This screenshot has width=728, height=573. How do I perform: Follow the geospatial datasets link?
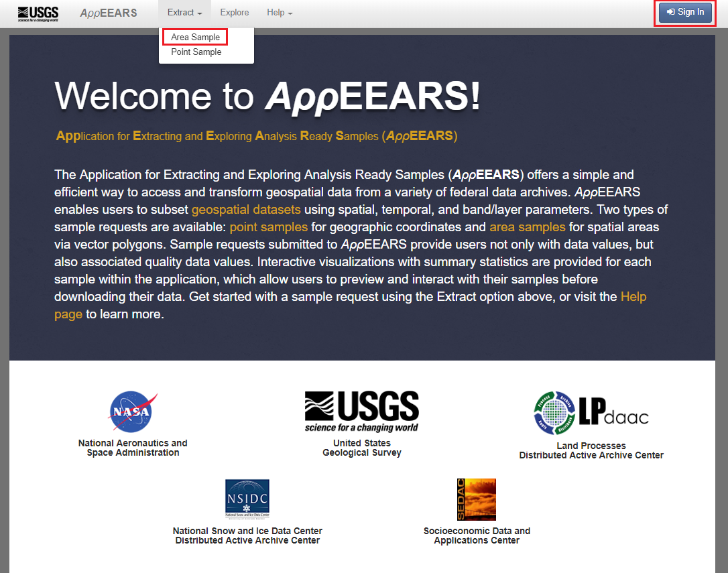246,209
